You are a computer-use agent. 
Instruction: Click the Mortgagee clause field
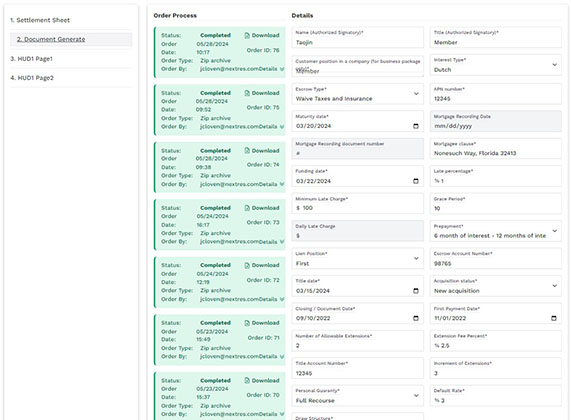495,149
